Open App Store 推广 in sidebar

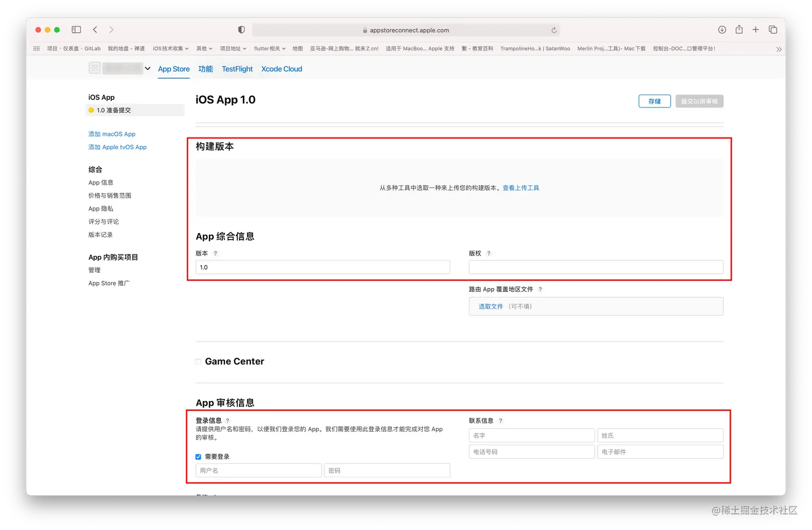[109, 284]
